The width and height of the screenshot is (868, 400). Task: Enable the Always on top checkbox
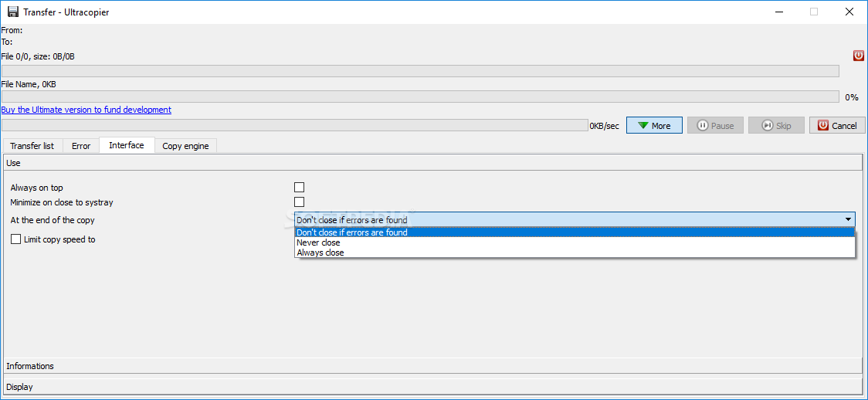tap(300, 188)
